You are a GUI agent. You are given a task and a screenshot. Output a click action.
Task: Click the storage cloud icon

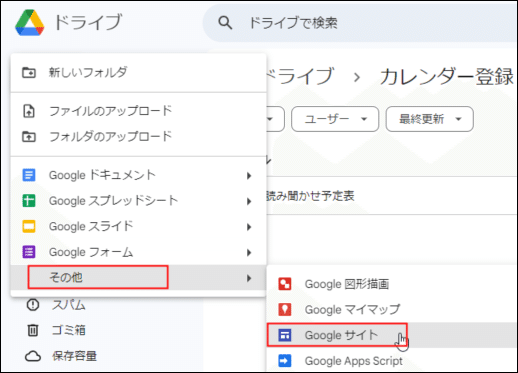point(33,356)
